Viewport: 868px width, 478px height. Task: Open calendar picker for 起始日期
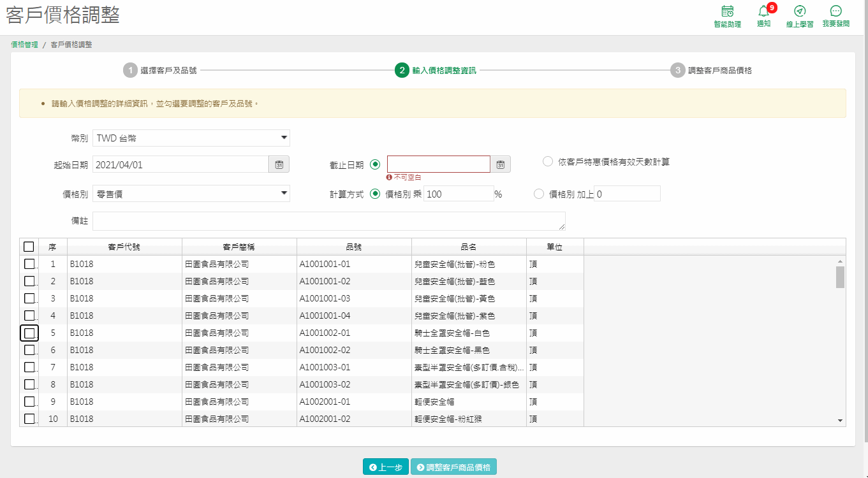coord(279,164)
